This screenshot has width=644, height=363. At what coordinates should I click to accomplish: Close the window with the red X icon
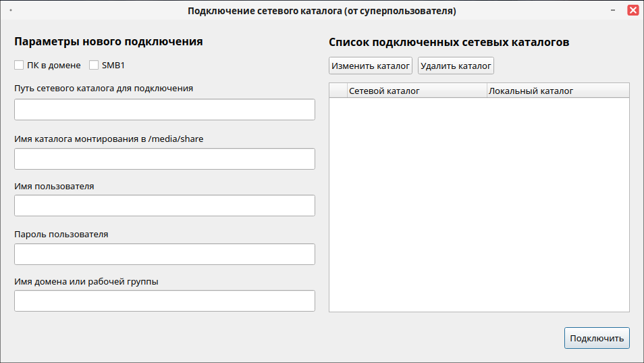click(x=633, y=11)
